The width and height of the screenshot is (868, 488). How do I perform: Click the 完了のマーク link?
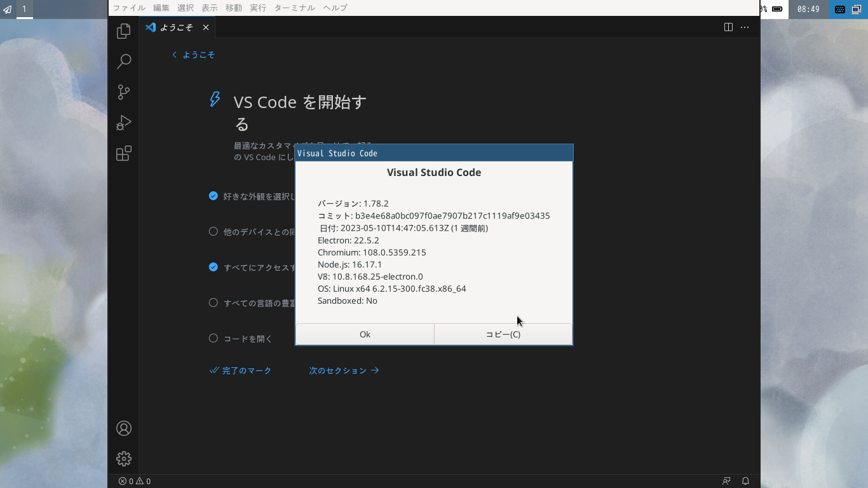(241, 370)
